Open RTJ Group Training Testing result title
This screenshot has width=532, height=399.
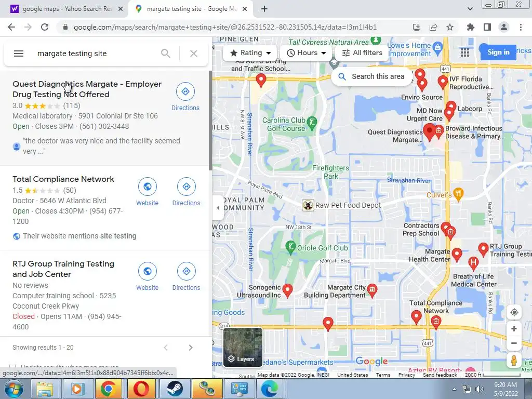tap(63, 269)
